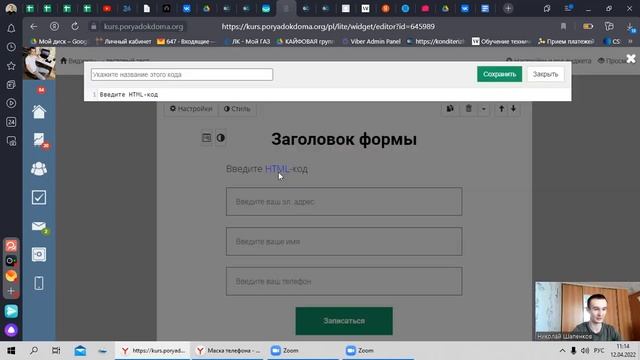
Task: Click the profile photo in sidebar
Action: pyautogui.click(x=40, y=63)
